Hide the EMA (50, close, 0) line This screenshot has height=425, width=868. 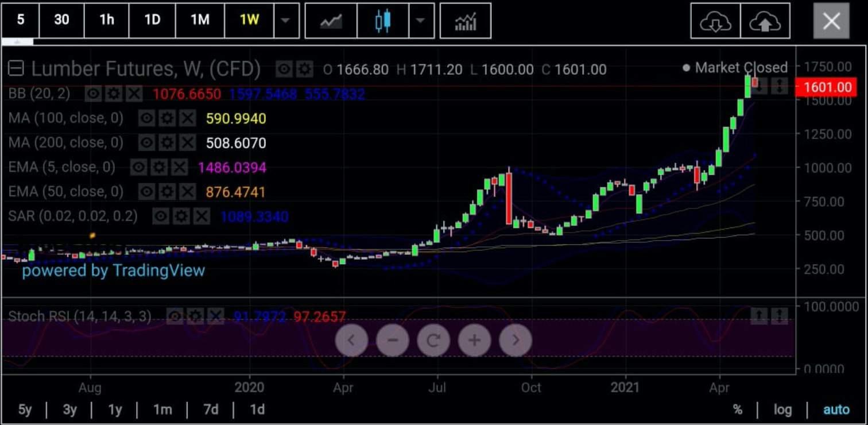pos(146,191)
